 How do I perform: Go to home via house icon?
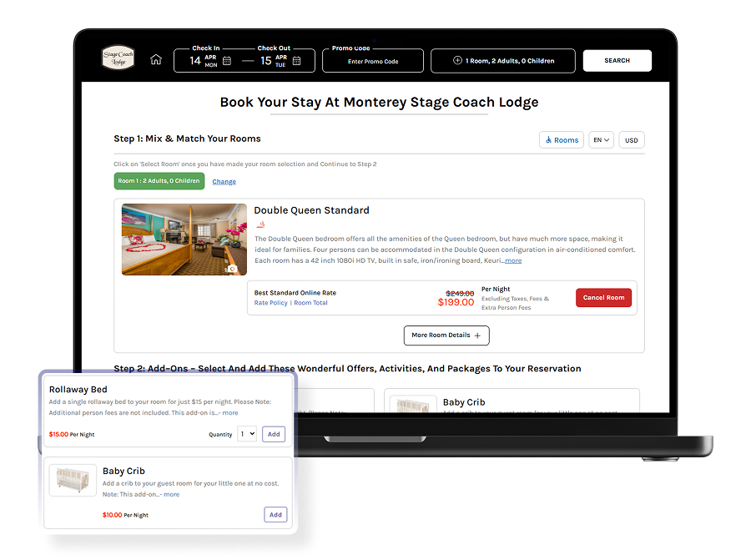tap(156, 60)
